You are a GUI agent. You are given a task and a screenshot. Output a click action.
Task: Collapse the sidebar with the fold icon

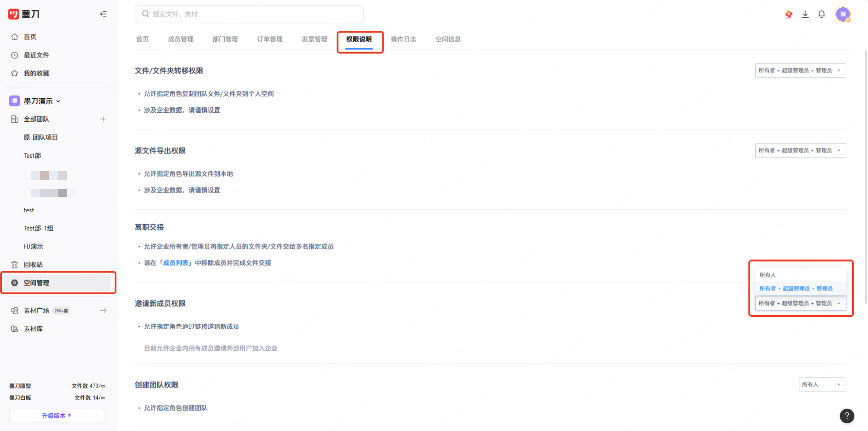[103, 14]
